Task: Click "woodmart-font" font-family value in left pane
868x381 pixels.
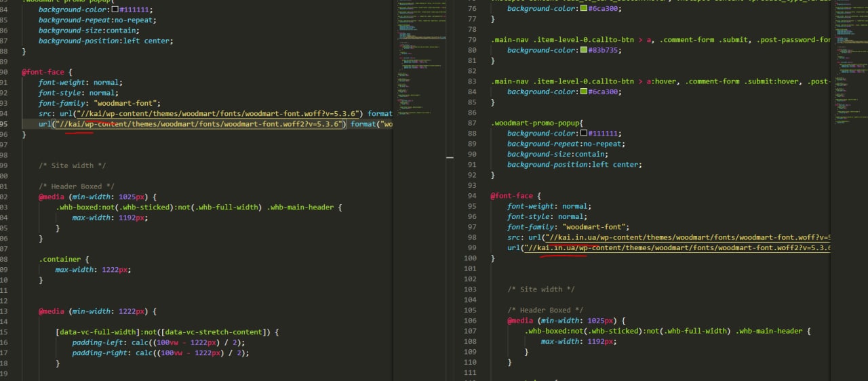Action: [x=123, y=103]
